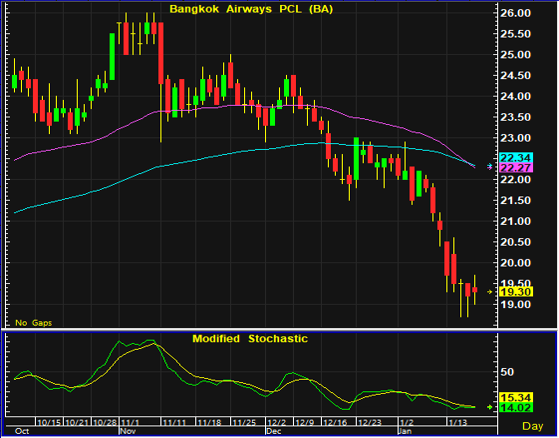
Task: Click the Nov month label
Action: click(x=128, y=431)
